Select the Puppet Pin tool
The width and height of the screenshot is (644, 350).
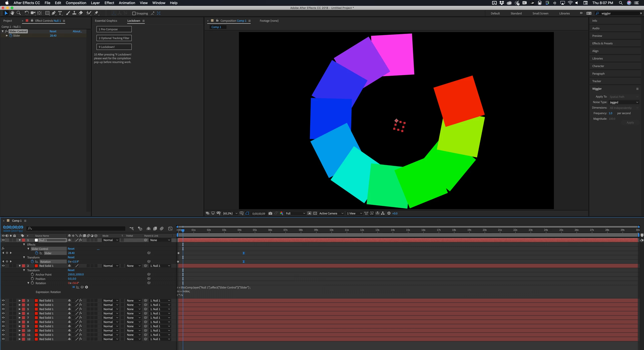96,13
